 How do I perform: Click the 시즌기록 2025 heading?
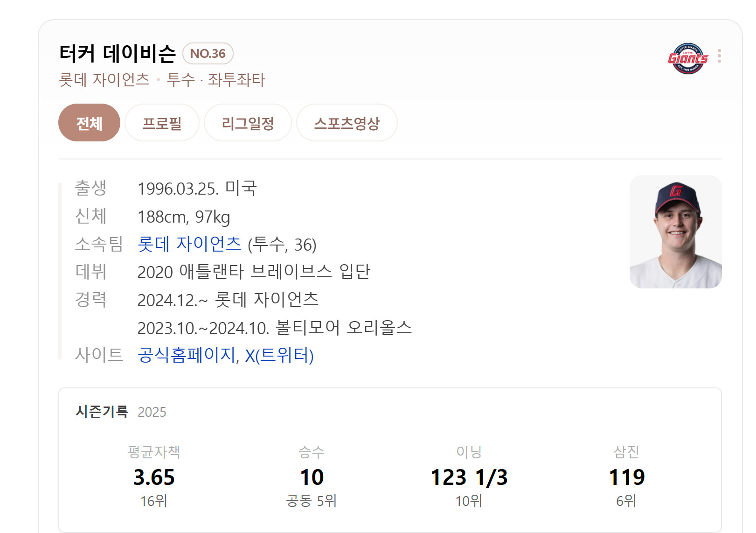[x=120, y=412]
